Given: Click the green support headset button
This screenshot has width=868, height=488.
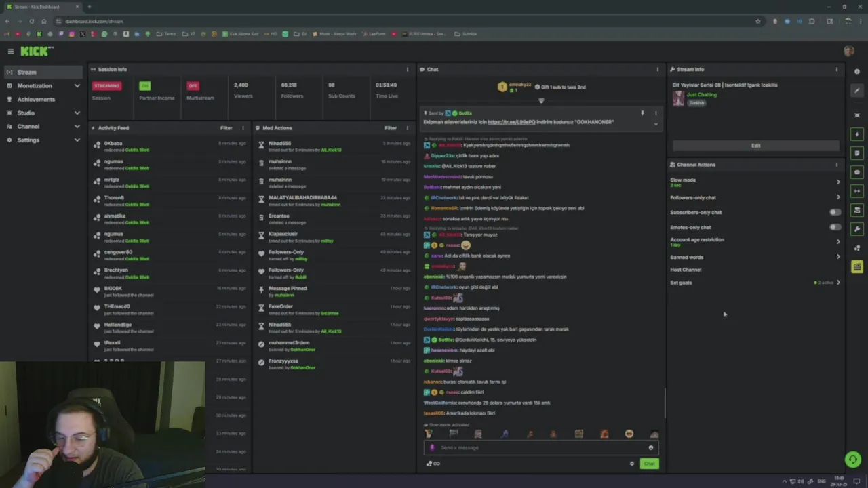Looking at the screenshot, I should [x=852, y=460].
